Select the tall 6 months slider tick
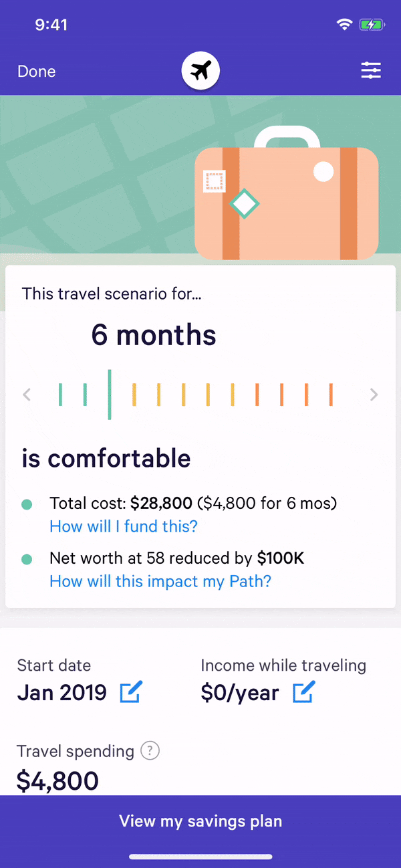This screenshot has width=401, height=868. coord(110,395)
